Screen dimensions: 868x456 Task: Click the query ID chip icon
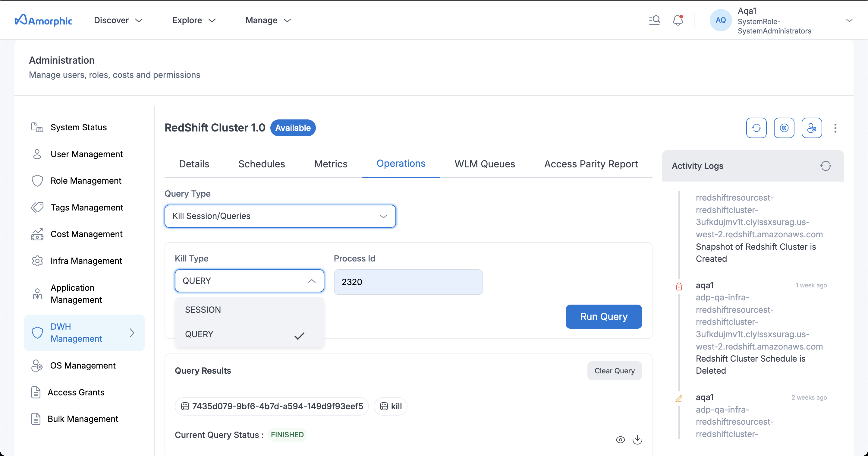coord(185,406)
